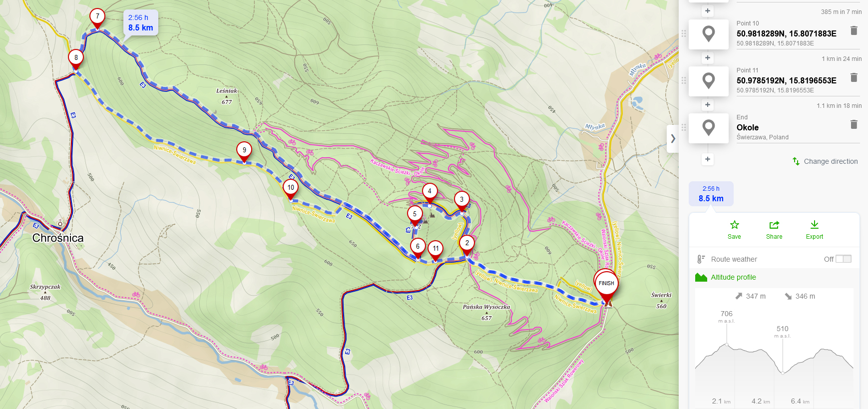
Task: Add a waypoint after End point
Action: click(x=708, y=159)
